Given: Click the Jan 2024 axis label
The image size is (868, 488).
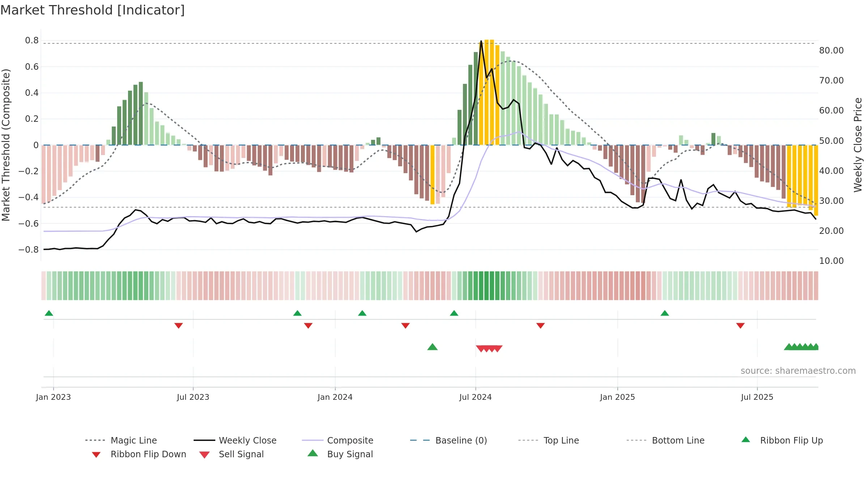Looking at the screenshot, I should click(335, 397).
